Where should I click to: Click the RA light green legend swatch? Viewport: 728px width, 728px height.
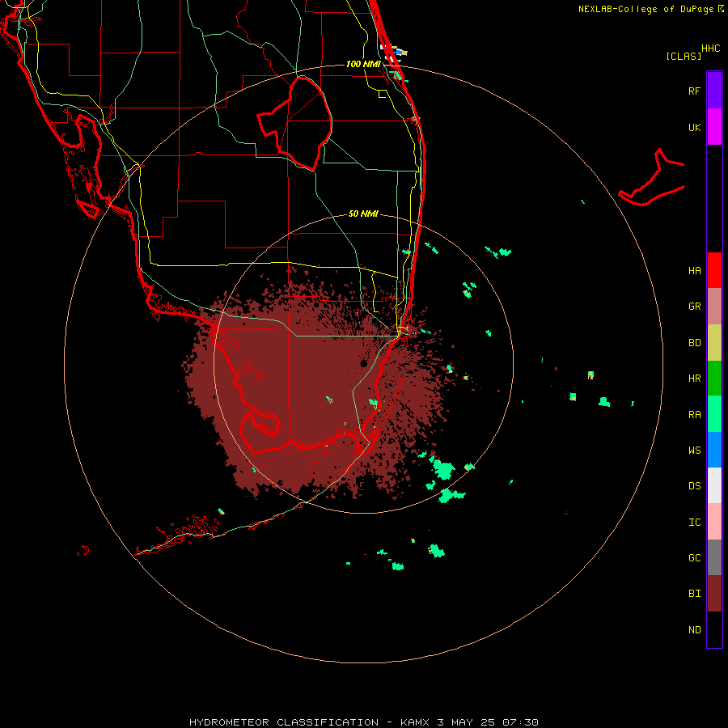pos(714,414)
